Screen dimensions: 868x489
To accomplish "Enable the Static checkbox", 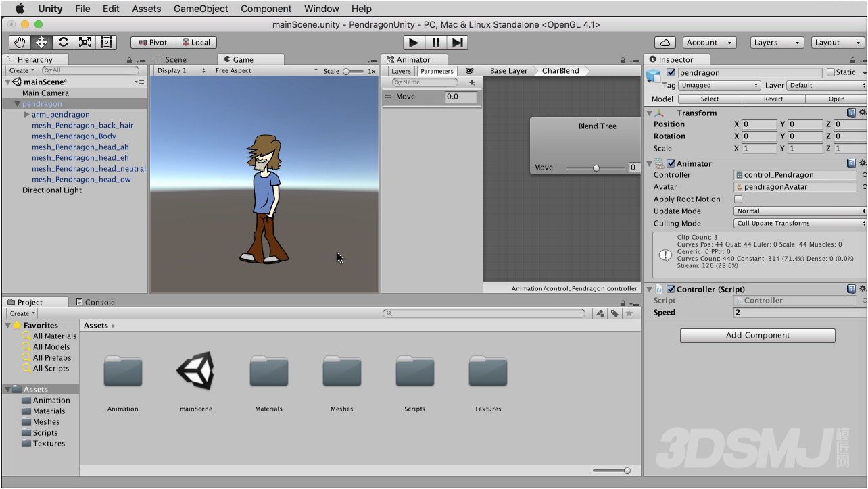I will (x=831, y=72).
